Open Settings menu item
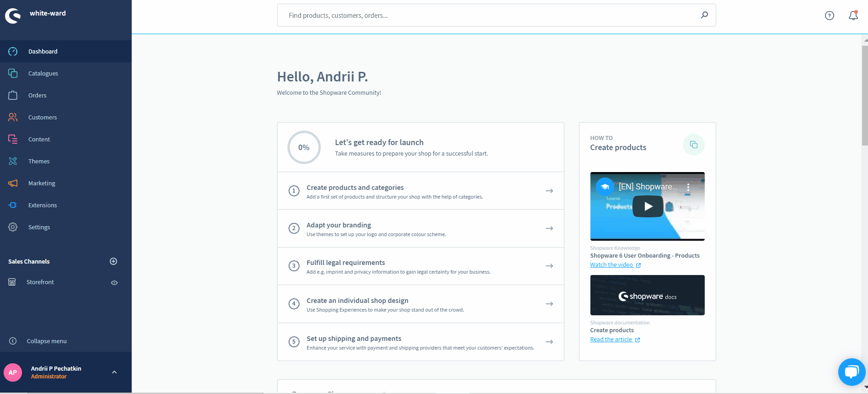This screenshot has height=394, width=868. point(66,227)
